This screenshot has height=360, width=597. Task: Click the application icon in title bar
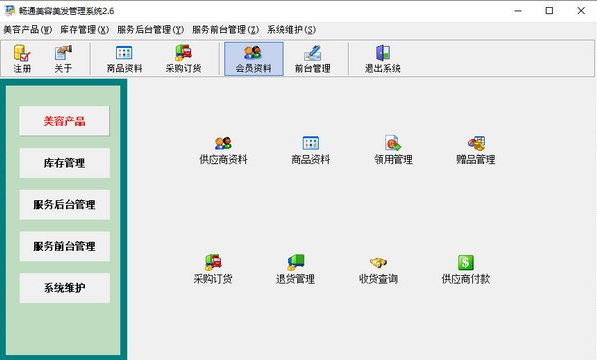tap(10, 11)
